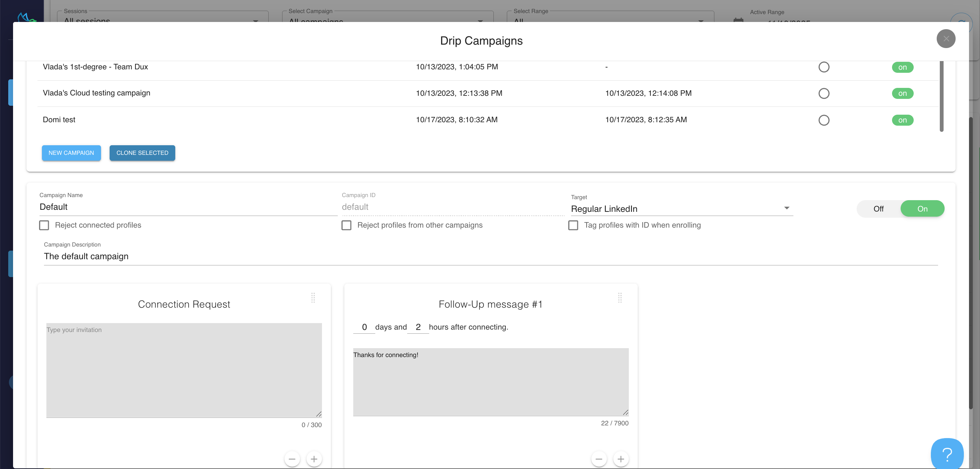Screen dimensions: 980x469
Task: Grab drag handle on Connection Request card
Action: tap(313, 298)
